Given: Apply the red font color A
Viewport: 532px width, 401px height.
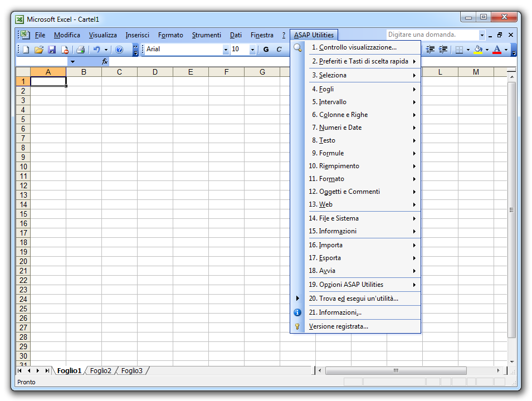Looking at the screenshot, I should click(x=497, y=50).
